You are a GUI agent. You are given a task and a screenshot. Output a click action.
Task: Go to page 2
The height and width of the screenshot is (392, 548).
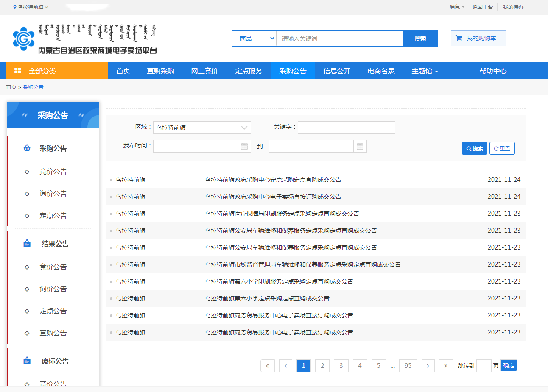click(322, 366)
